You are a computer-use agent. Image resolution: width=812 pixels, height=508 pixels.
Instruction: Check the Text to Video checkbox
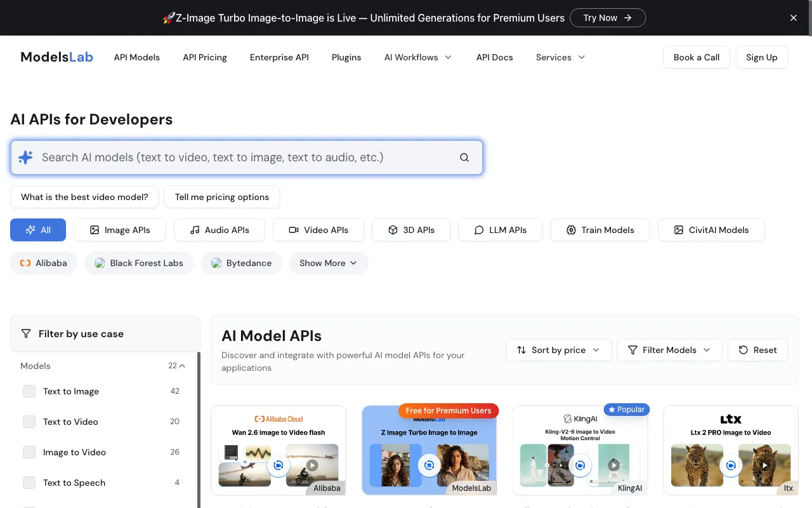[29, 422]
